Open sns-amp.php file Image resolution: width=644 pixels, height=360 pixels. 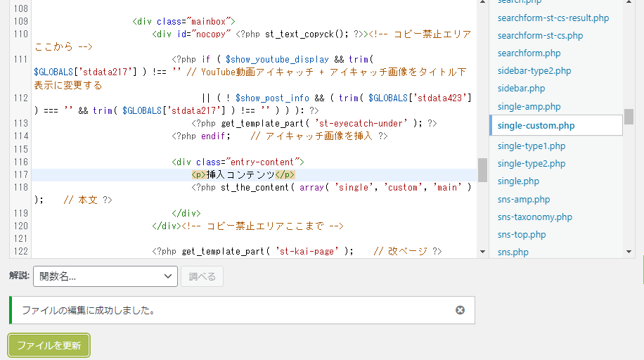[x=524, y=199]
